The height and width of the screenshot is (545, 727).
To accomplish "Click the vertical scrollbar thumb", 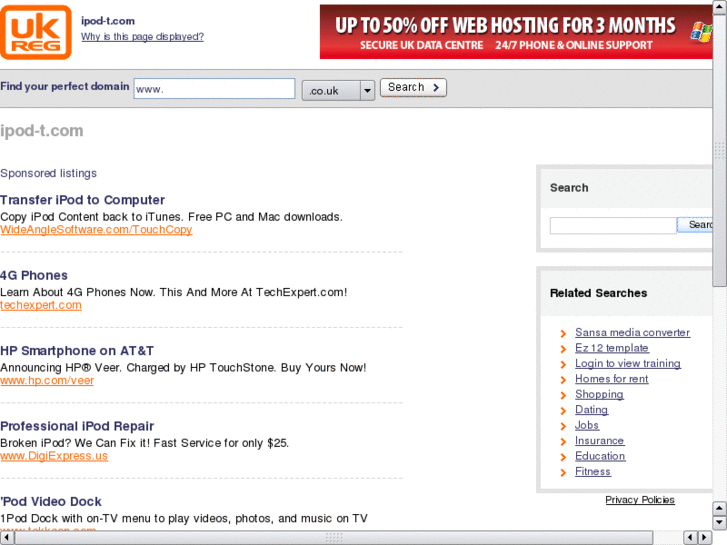I will pos(719,151).
